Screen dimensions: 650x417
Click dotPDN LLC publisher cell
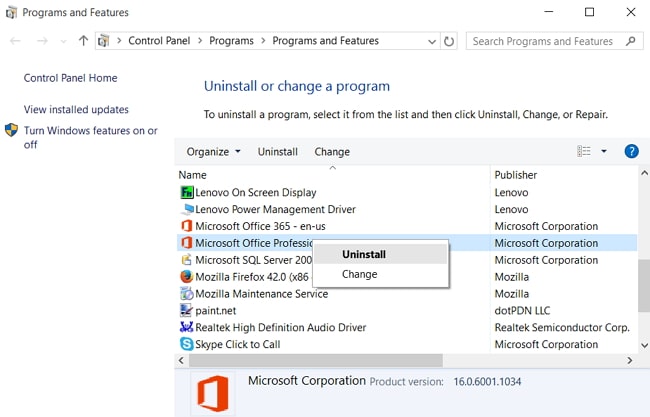(x=522, y=310)
